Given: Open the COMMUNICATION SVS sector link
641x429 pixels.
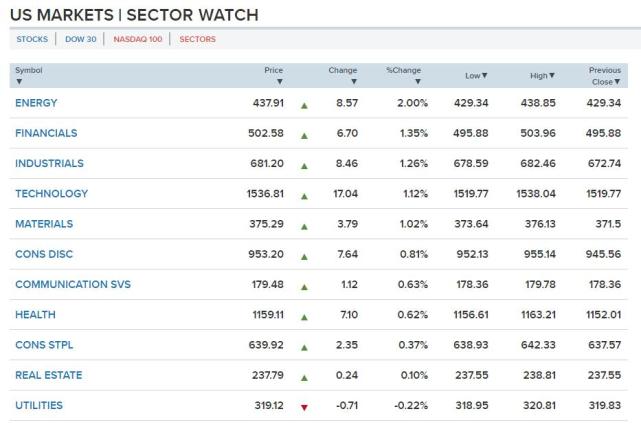Looking at the screenshot, I should [x=73, y=285].
